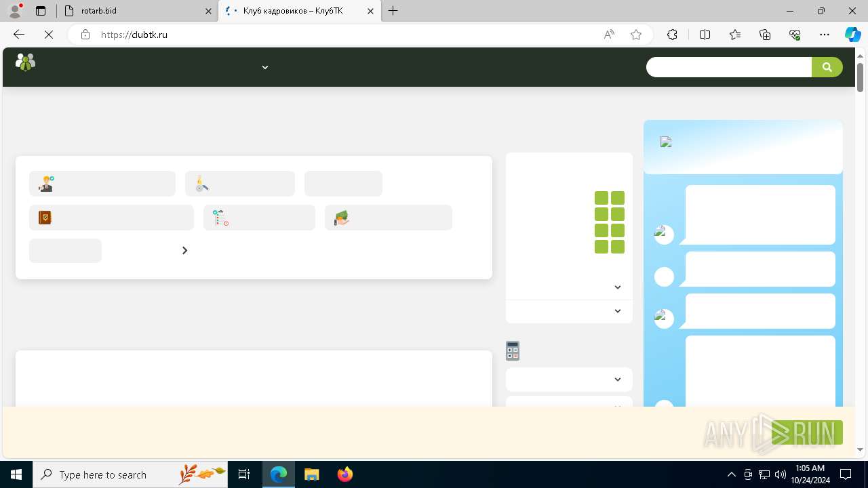The height and width of the screenshot is (488, 868).
Task: Open network settings tray icon
Action: click(x=764, y=474)
